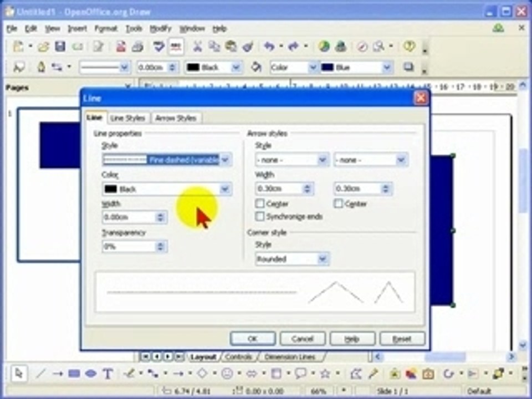Click the Undo arrow icon
Image resolution: width=532 pixels, height=399 pixels.
(x=269, y=46)
